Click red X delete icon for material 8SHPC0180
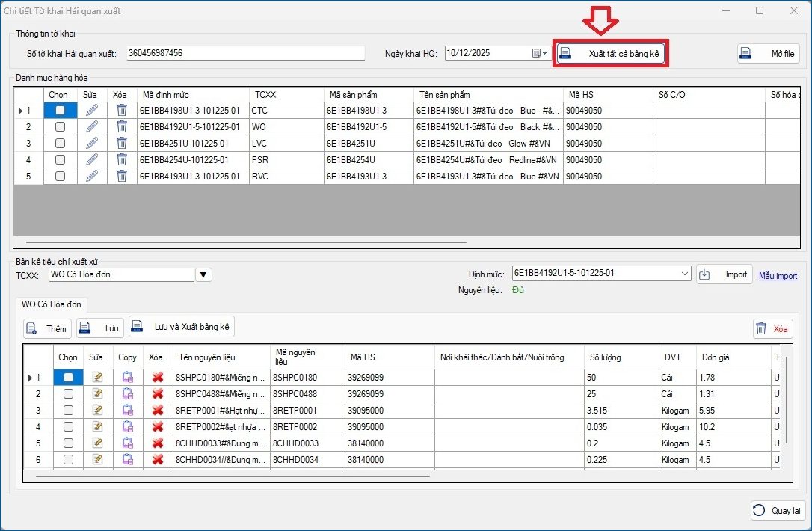The width and height of the screenshot is (812, 531). pos(157,378)
